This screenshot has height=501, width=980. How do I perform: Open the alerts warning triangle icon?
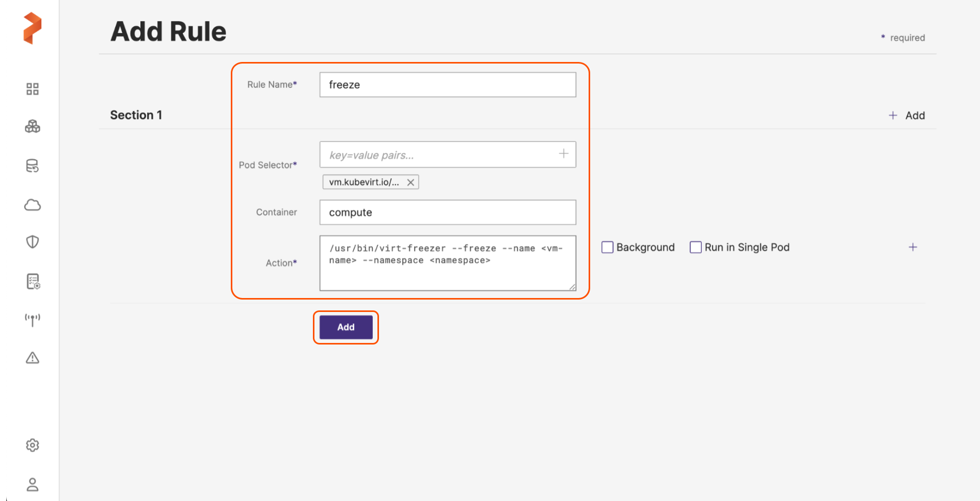click(x=33, y=358)
